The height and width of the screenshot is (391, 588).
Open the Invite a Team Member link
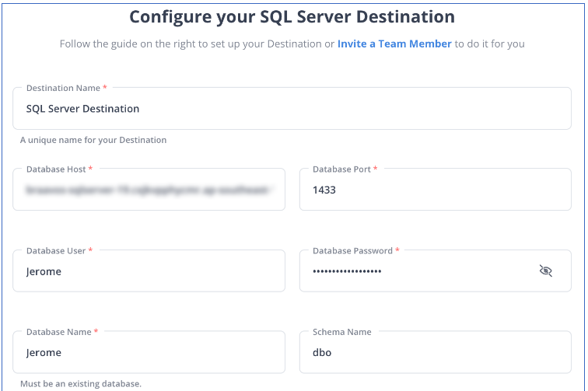394,44
